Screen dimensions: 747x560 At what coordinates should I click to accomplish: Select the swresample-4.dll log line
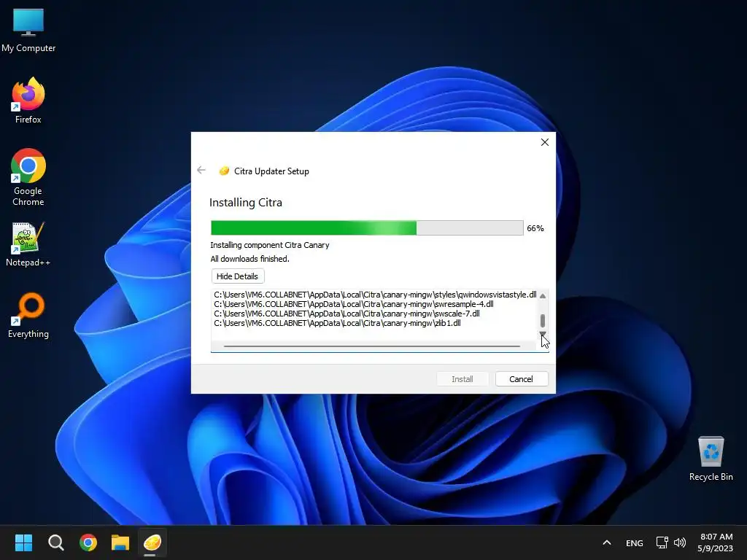(x=354, y=304)
